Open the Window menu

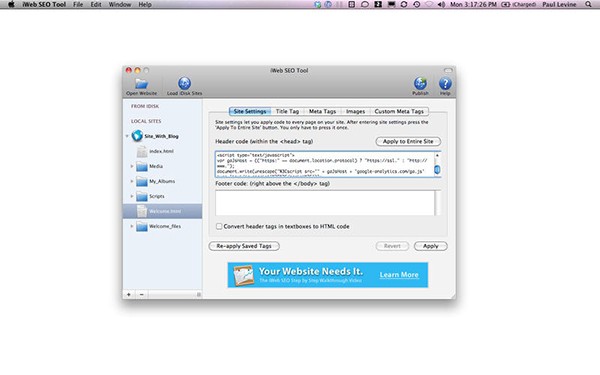click(120, 4)
